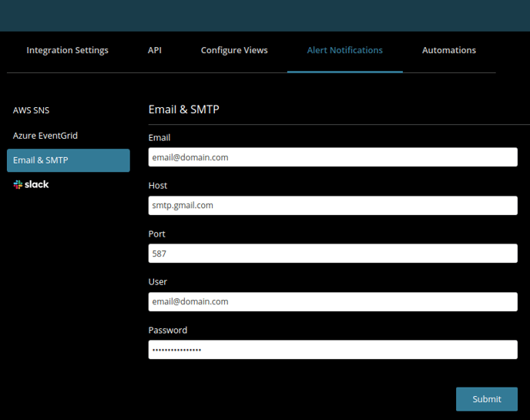This screenshot has height=420, width=530.
Task: Open the Slack notification option
Action: [x=31, y=184]
